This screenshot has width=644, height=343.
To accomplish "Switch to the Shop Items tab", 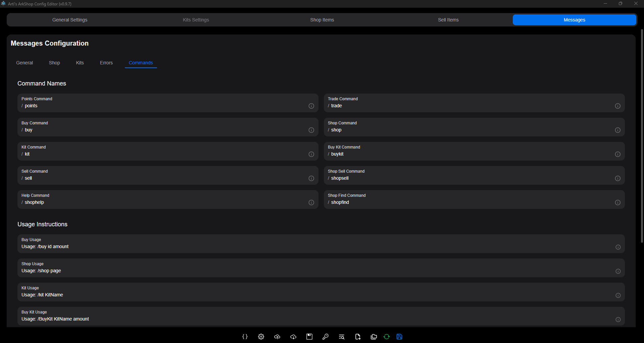I will tap(322, 20).
